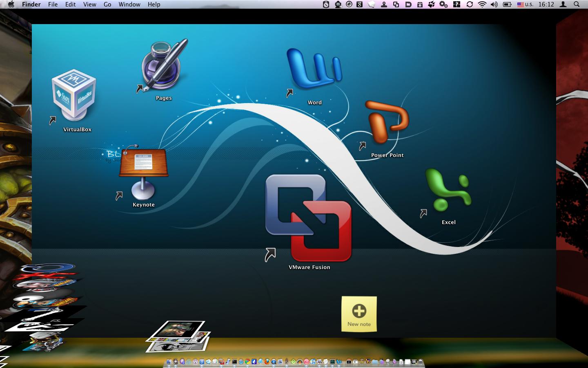Open the Keynote podium icon

(143, 172)
